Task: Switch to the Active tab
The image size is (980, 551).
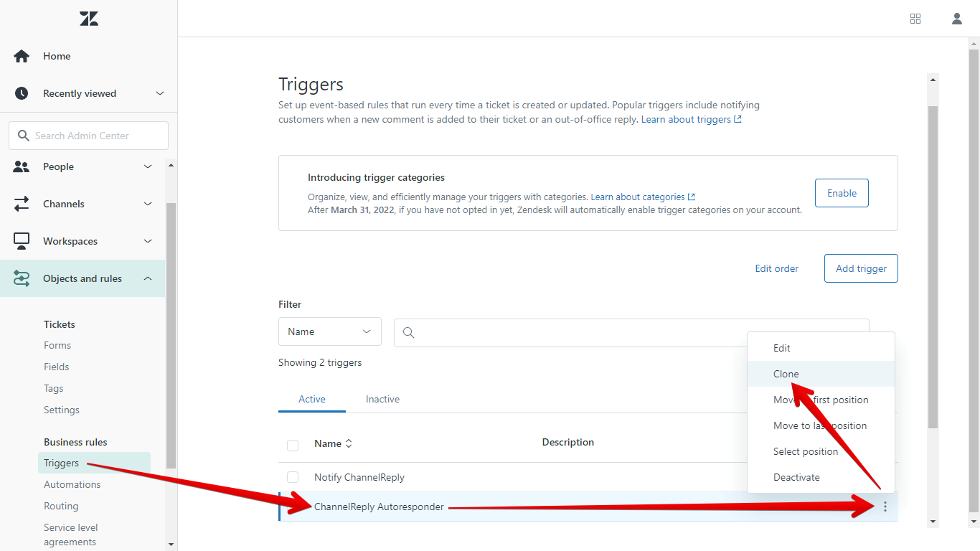Action: point(312,399)
